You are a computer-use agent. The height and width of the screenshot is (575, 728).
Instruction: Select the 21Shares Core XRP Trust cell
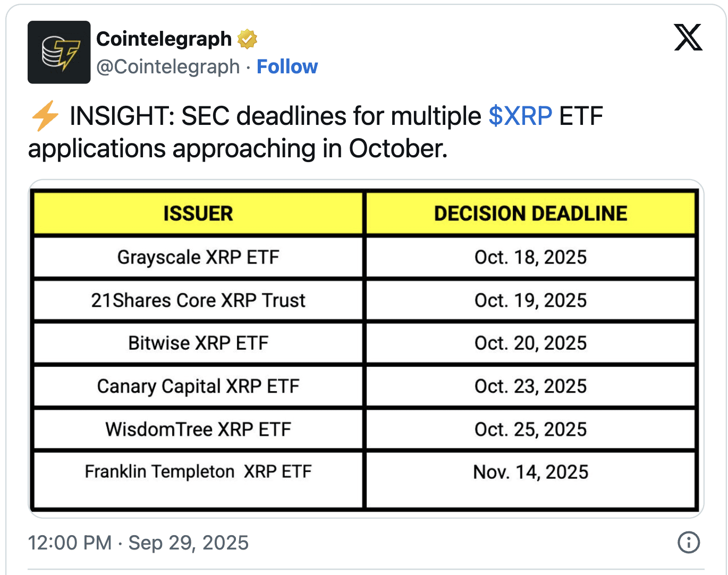click(198, 300)
